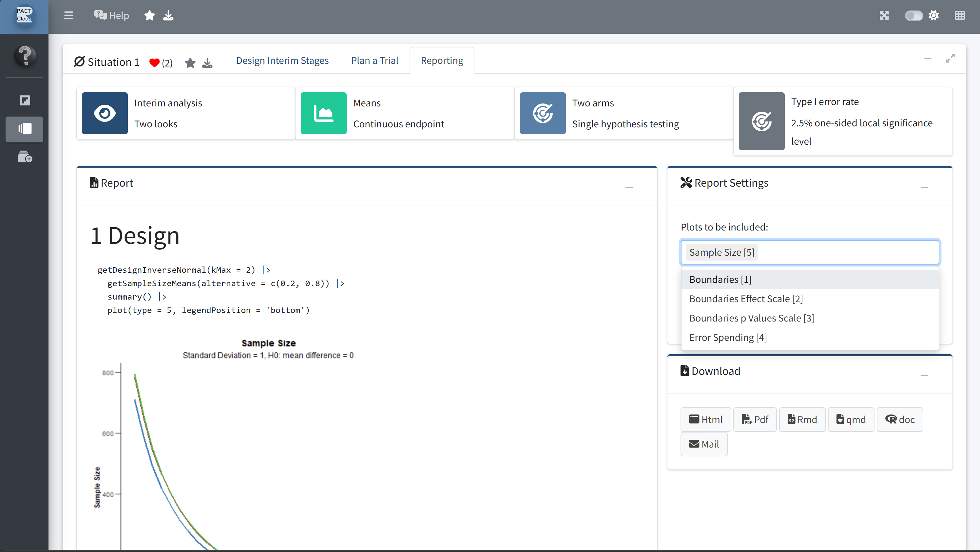This screenshot has width=980, height=552.
Task: Star Situation 1 as favorite
Action: pos(190,63)
